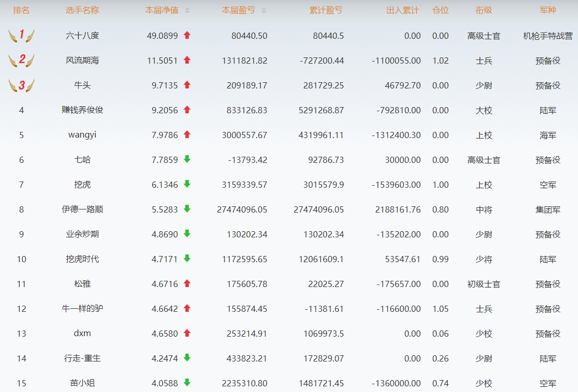Screen dimensions: 578x392
Task: Click red up arrow beside 4.6716
Action: (187, 283)
